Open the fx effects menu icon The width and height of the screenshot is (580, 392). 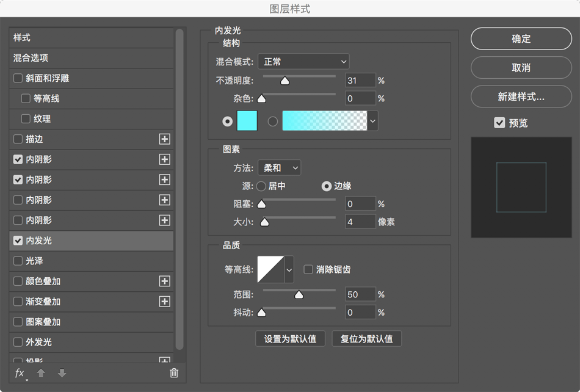click(x=20, y=374)
